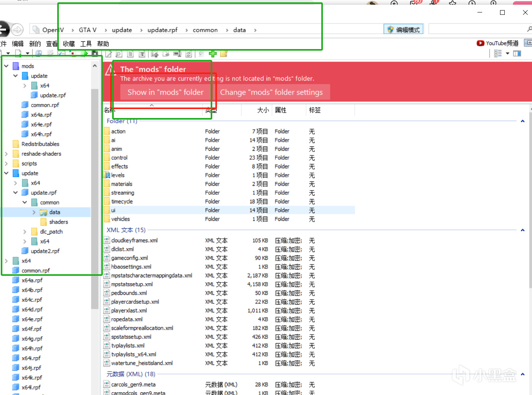Click the list view mode icon
Screen dimensions: 532x395
(498, 53)
